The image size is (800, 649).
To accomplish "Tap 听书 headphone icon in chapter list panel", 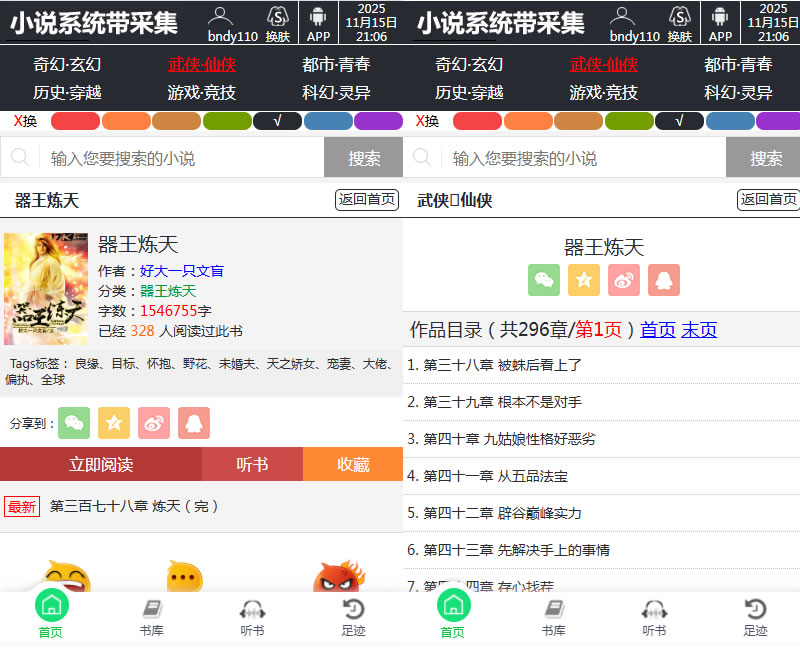I will 654,617.
